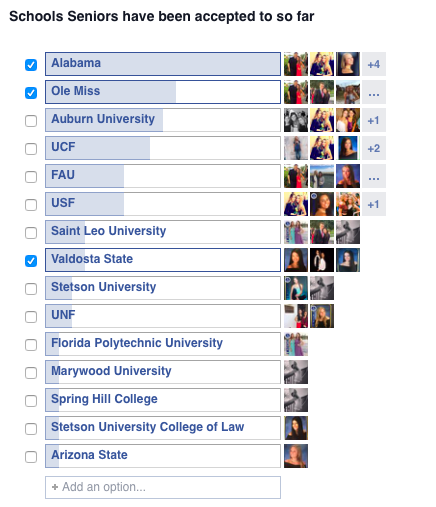436x507 pixels.
Task: Click the Add an option field
Action: 163,487
